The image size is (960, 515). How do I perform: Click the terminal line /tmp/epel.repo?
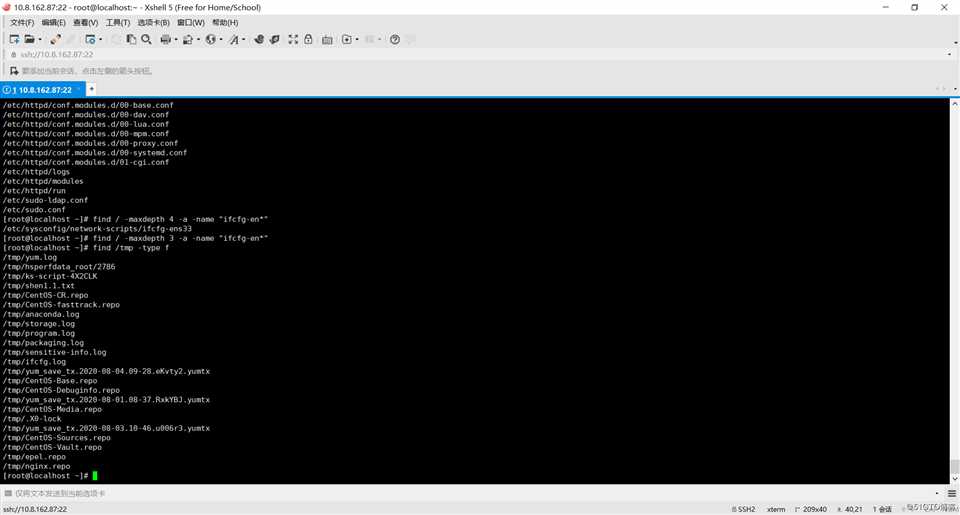click(x=34, y=457)
